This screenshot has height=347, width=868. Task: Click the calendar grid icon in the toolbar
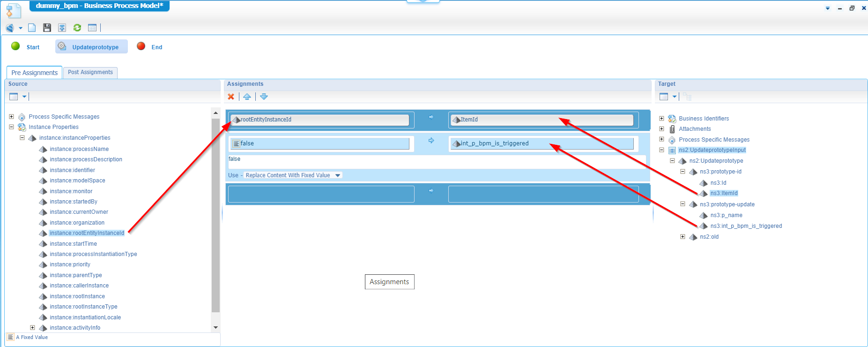pyautogui.click(x=92, y=28)
